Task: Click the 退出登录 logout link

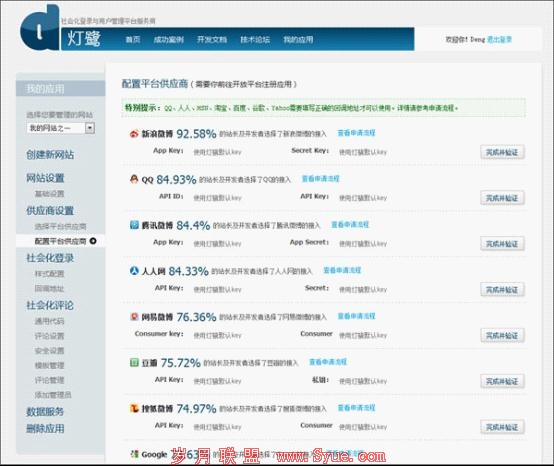Action: (499, 40)
